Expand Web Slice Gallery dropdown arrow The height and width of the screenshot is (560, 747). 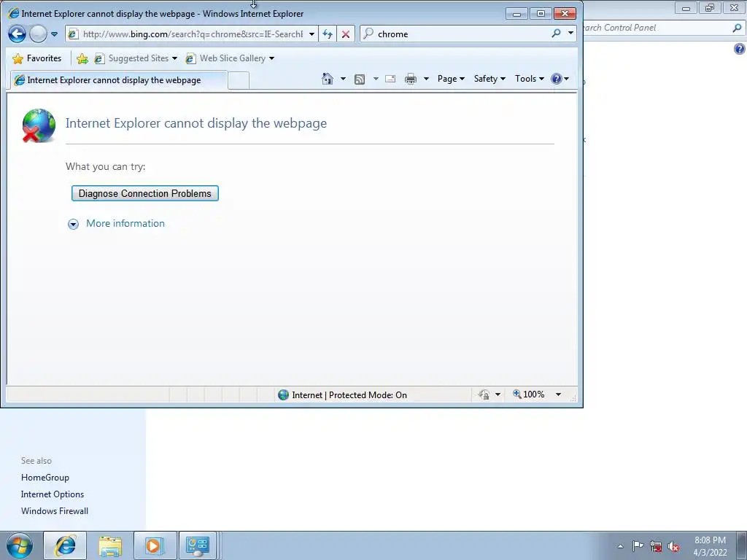(x=271, y=58)
